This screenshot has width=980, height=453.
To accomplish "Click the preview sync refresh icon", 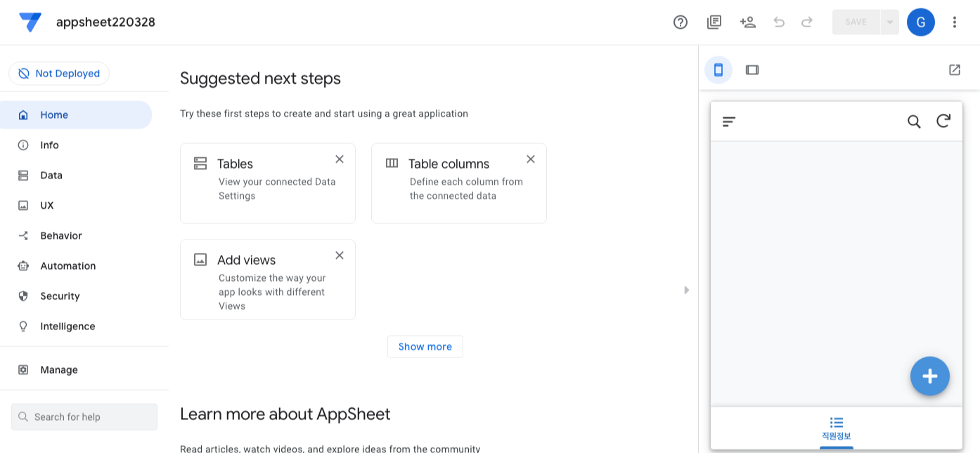I will [943, 122].
